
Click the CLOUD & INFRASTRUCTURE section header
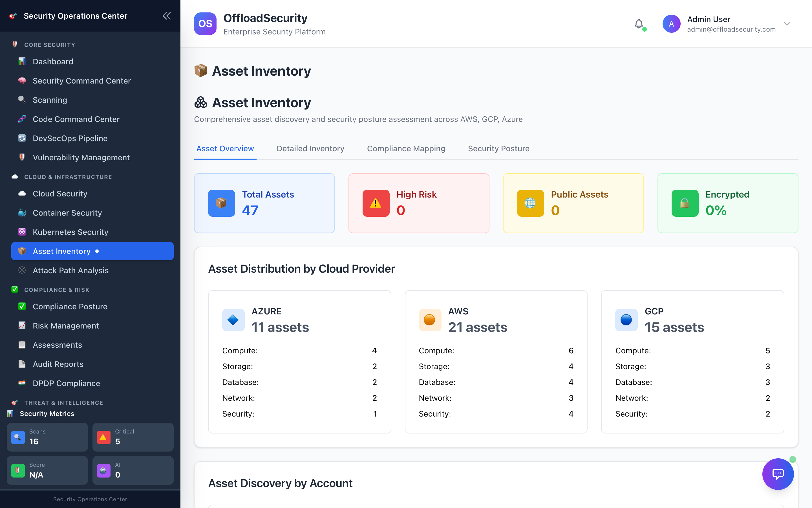68,177
